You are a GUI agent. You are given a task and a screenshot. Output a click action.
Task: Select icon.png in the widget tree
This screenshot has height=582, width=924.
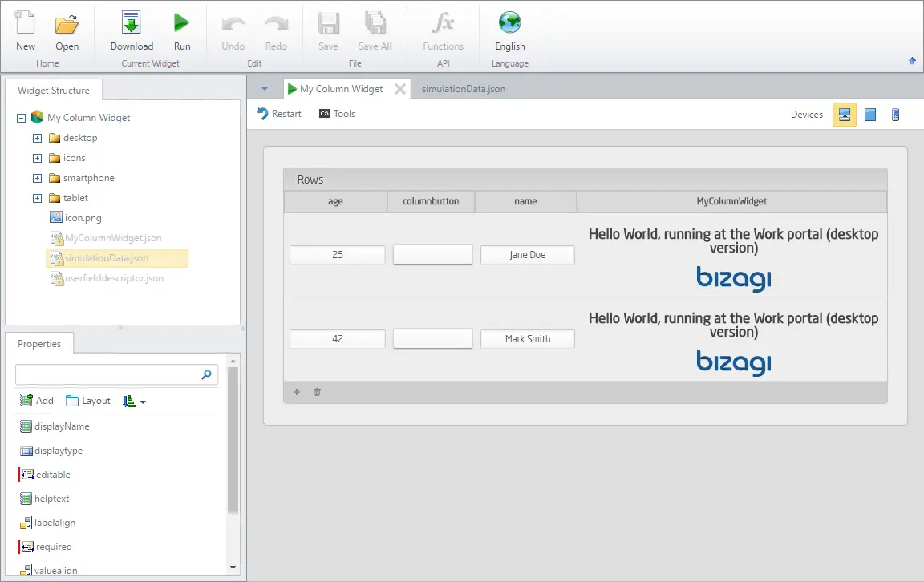pos(75,218)
